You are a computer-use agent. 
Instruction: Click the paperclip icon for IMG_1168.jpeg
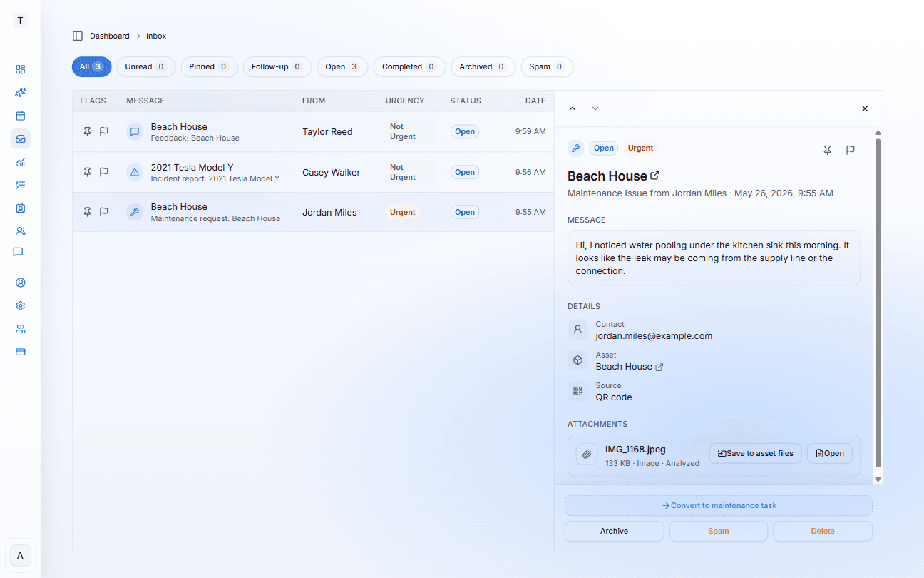tap(587, 454)
